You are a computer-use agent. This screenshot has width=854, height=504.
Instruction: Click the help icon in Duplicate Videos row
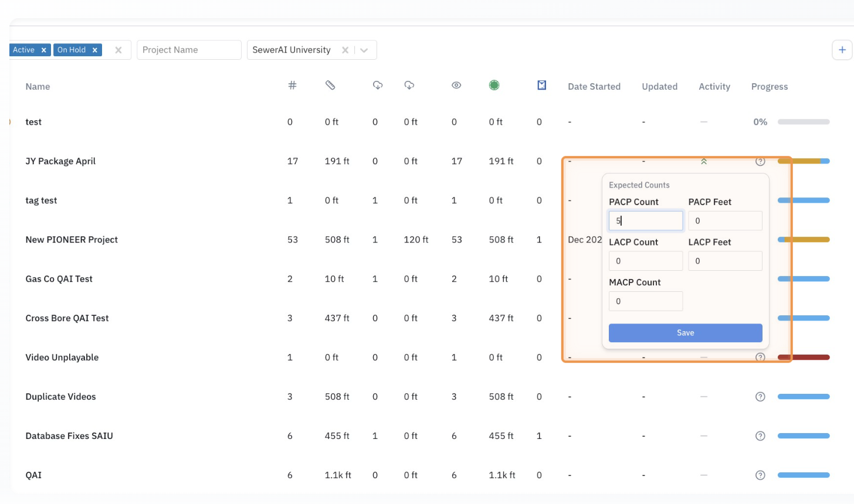point(760,397)
